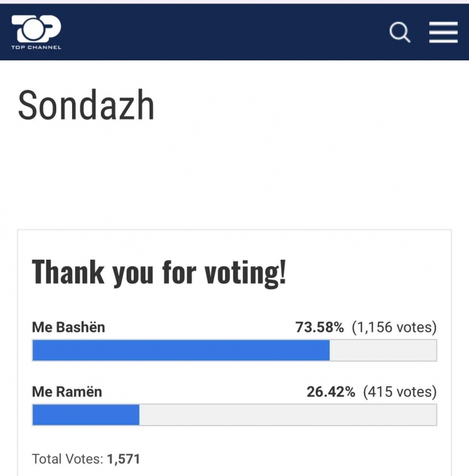
Task: Click filled part of Me Ramën bar
Action: pyautogui.click(x=86, y=414)
